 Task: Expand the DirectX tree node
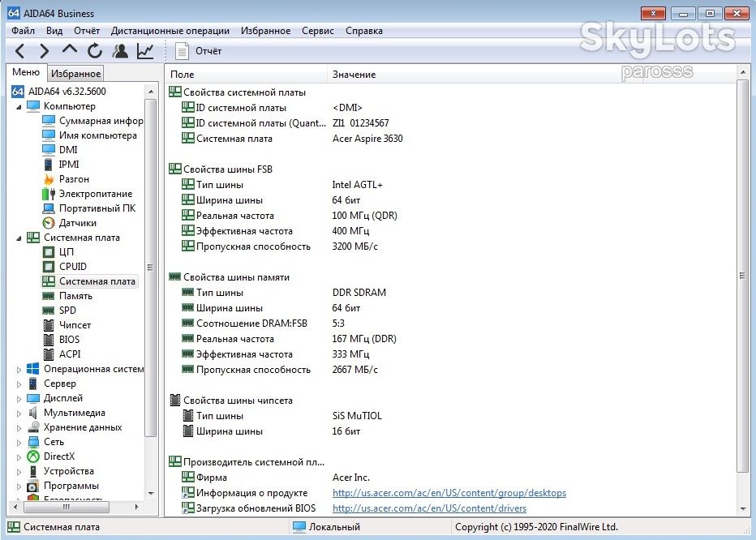tap(19, 457)
